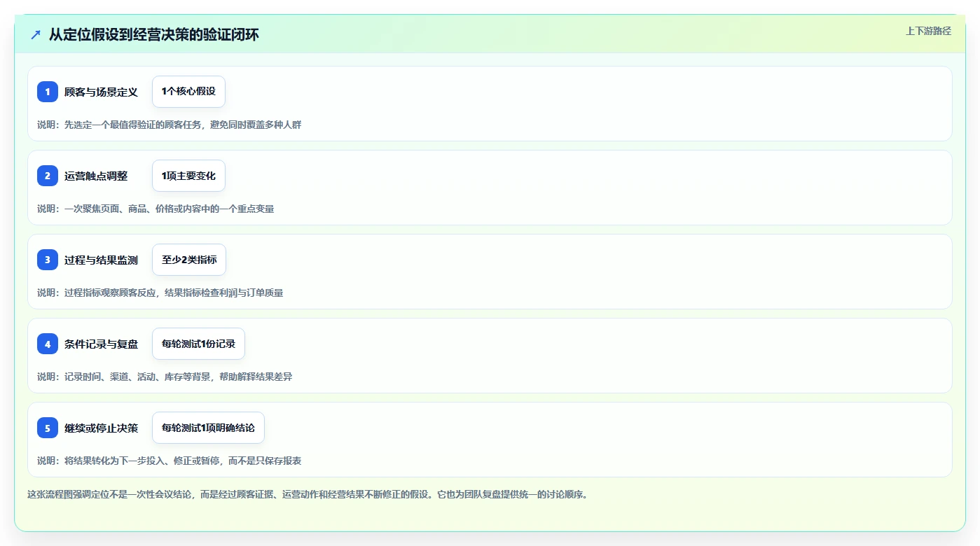Select the 1项主要变化 tag
Viewport: 980px width, 546px height.
pyautogui.click(x=188, y=176)
